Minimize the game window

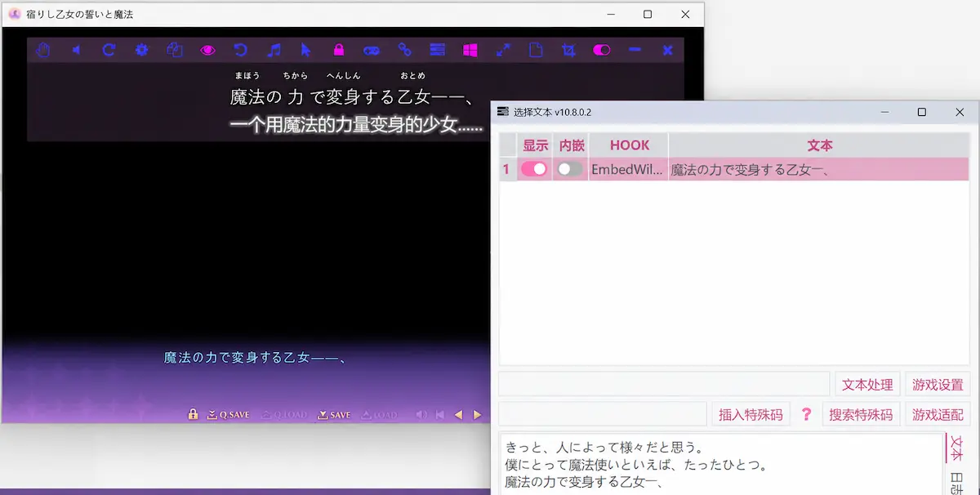coord(610,14)
